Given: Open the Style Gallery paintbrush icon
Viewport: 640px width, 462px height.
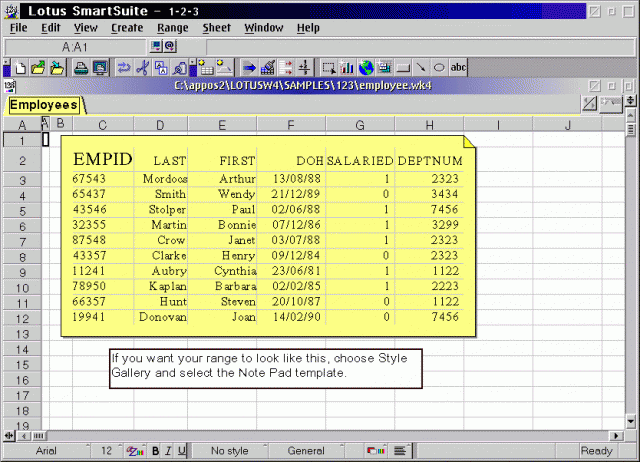Looking at the screenshot, I should click(x=267, y=68).
